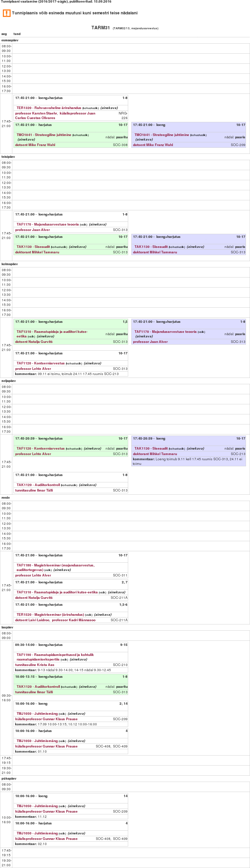Open TMO1041 Strateegiline juhtimine in SOC-209 block
Viewport: 250px width, 868px height.
point(161,135)
